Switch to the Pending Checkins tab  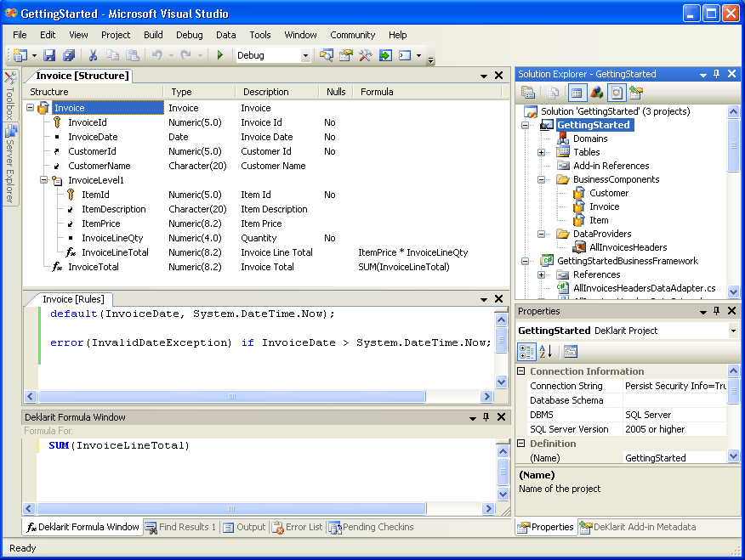coord(372,527)
